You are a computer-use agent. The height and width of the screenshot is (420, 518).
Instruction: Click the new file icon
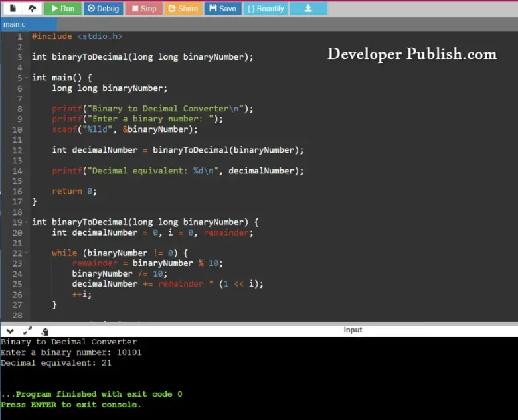[x=12, y=9]
